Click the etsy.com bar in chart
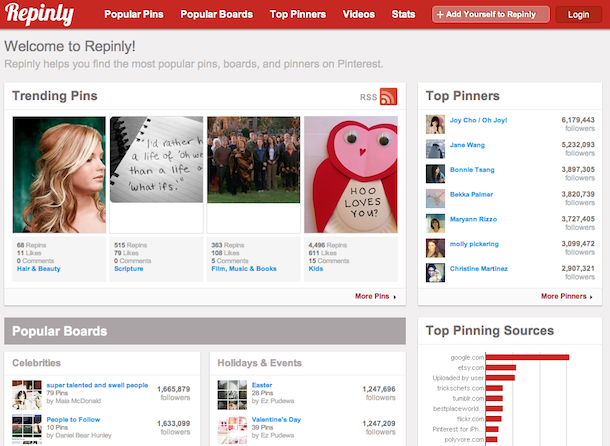The height and width of the screenshot is (446, 610). 501,367
